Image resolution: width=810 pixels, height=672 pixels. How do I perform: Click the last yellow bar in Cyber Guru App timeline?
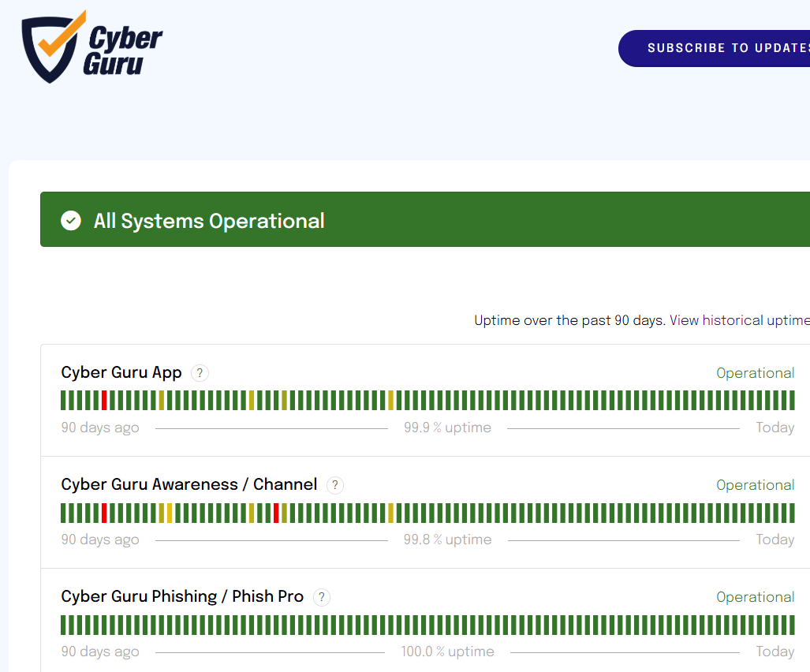click(x=391, y=401)
